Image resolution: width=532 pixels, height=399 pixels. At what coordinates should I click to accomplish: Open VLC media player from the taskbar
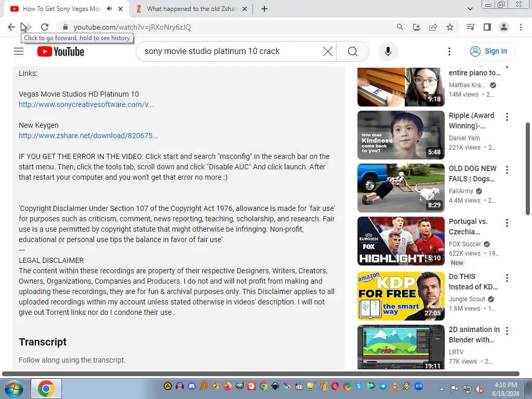click(395, 386)
